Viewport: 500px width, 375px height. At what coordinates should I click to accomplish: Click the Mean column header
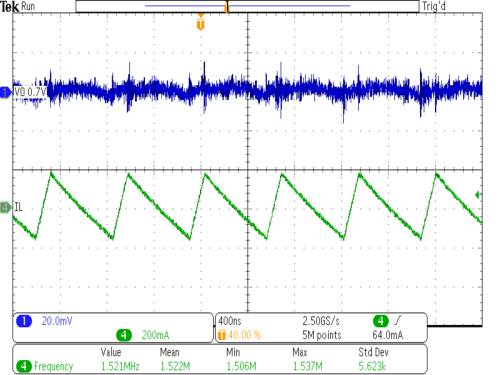tap(169, 352)
